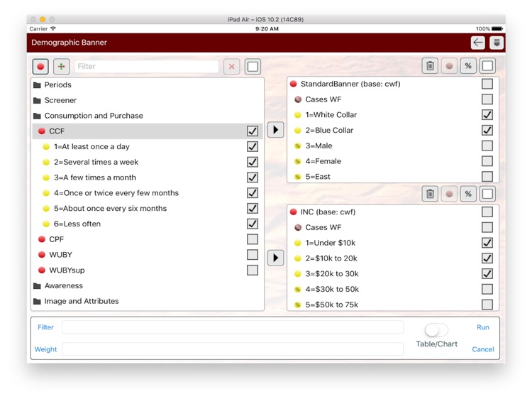Click Cases WF icon in StandardBanner
Screen dimensions: 532x399
[x=298, y=99]
